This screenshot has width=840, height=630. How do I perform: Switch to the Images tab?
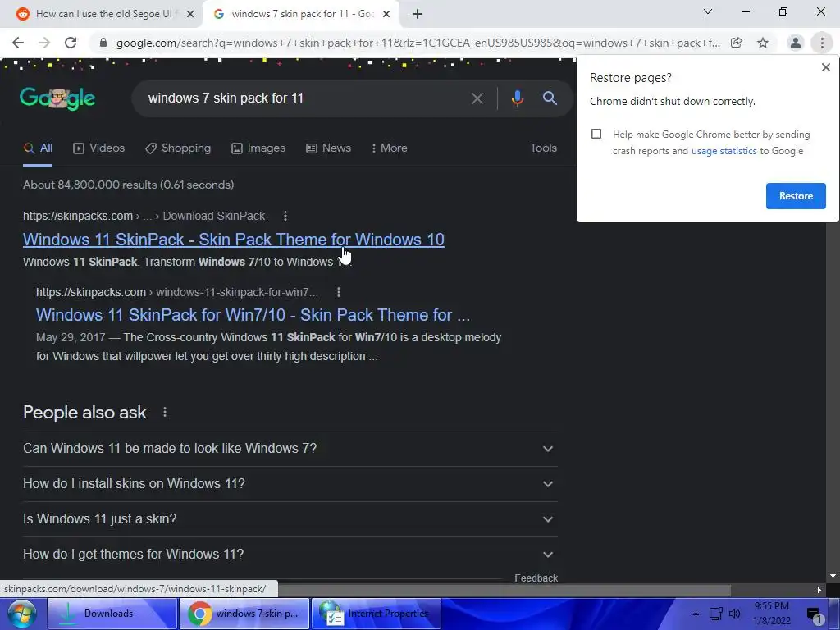(258, 148)
